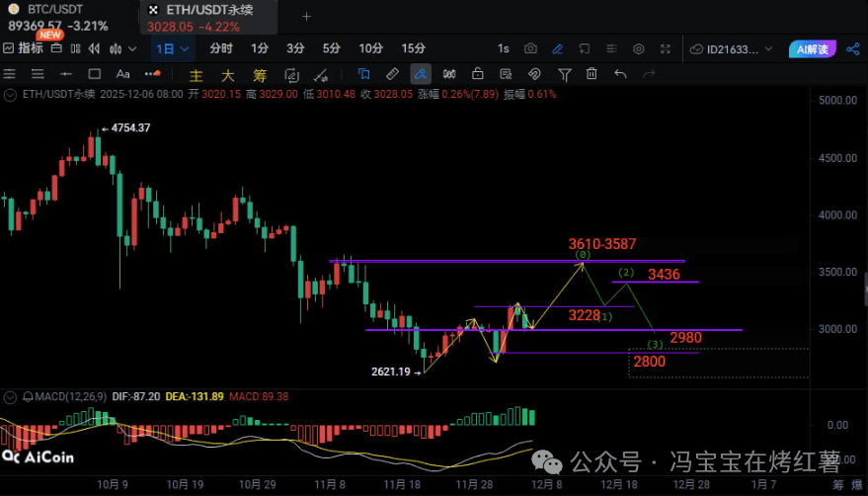This screenshot has height=496, width=868.
Task: Open the 1日 timeframe dropdown
Action: tap(172, 48)
